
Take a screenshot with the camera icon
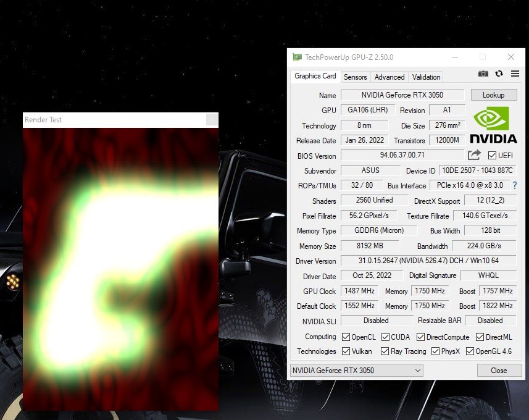tap(483, 73)
